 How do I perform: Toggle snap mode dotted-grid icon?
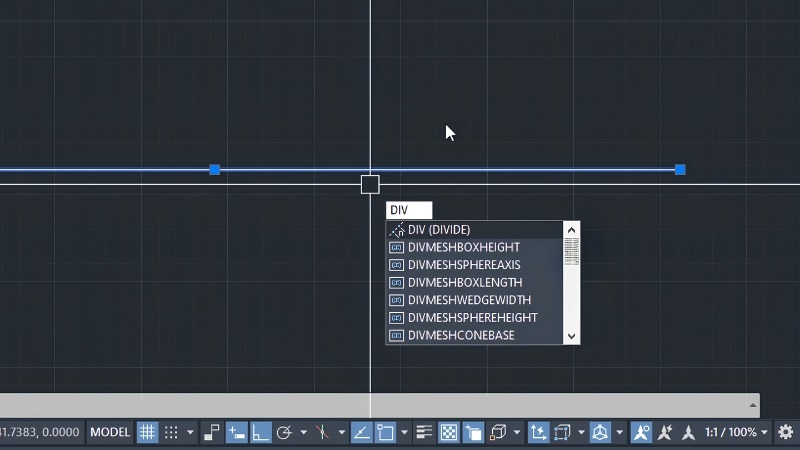coord(171,433)
